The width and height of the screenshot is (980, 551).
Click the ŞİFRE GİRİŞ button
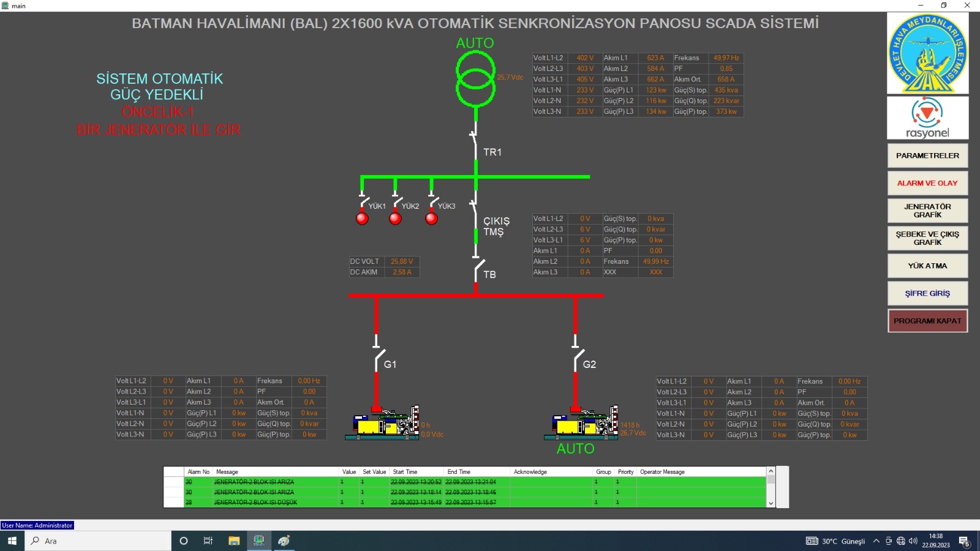pos(927,293)
